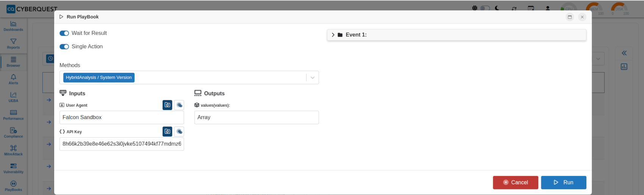This screenshot has width=644, height=195.
Task: Click camera icon beside User Agent
Action: click(167, 105)
